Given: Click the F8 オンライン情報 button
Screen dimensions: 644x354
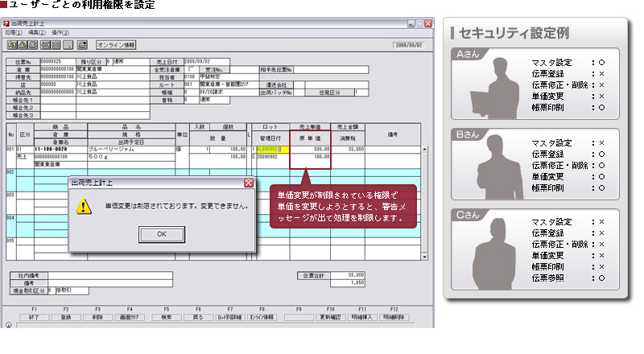Looking at the screenshot, I should (x=262, y=318).
